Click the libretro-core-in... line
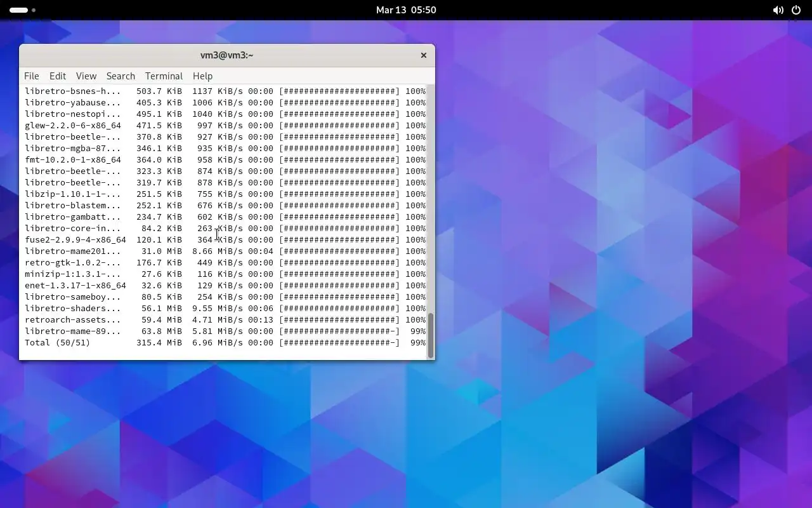Screen dimensions: 812x508 click(225, 228)
